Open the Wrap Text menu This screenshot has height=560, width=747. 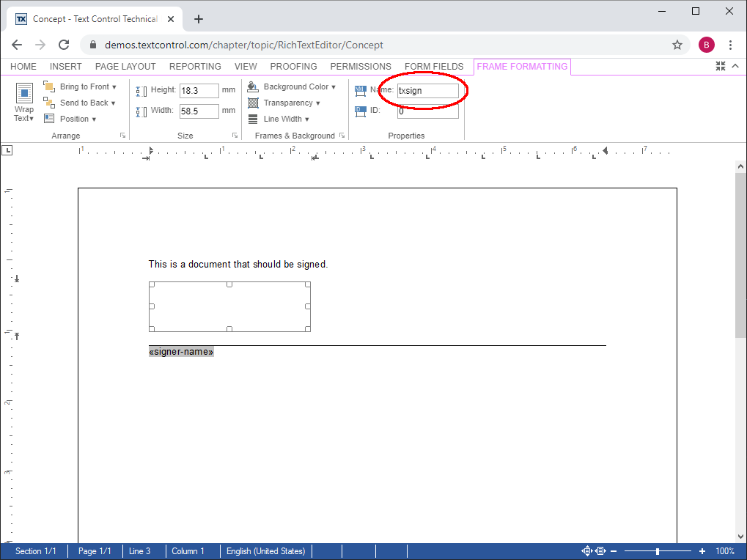pyautogui.click(x=23, y=103)
